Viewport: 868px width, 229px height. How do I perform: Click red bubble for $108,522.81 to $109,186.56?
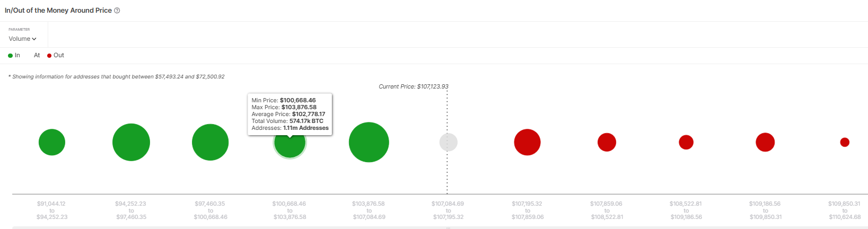coord(686,142)
